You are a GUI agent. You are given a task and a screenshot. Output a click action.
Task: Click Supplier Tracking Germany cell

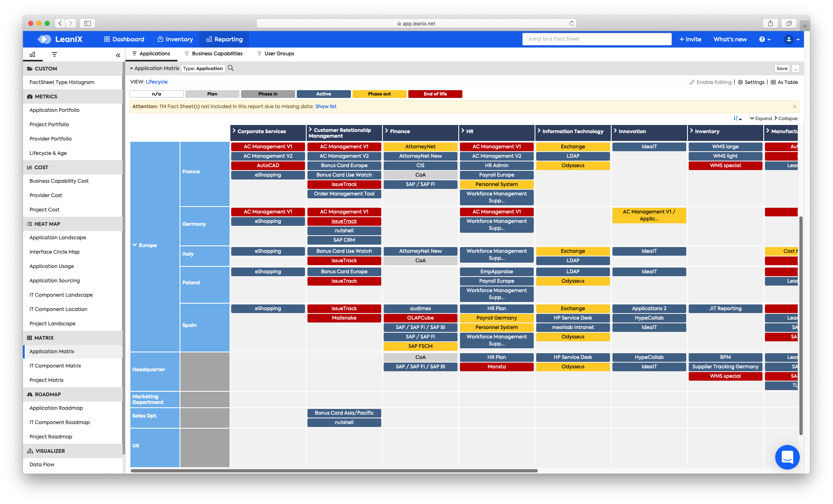coord(726,367)
